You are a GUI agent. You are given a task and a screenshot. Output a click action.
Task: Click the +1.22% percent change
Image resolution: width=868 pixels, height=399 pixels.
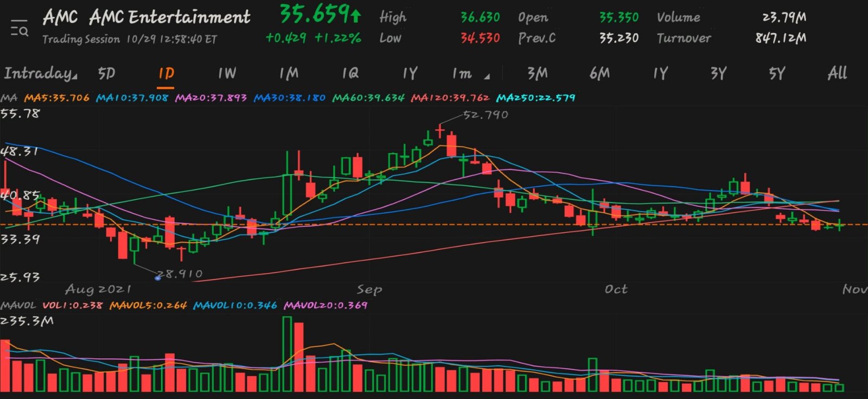(338, 38)
